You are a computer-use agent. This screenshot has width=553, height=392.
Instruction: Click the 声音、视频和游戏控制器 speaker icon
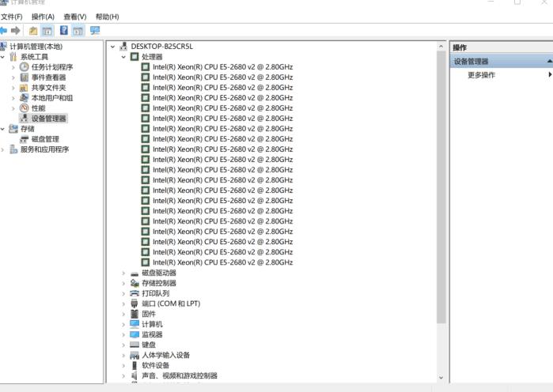coord(134,375)
